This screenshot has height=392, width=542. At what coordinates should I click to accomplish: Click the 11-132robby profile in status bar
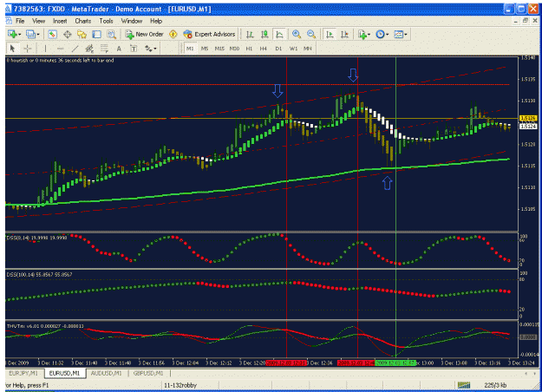pos(180,385)
